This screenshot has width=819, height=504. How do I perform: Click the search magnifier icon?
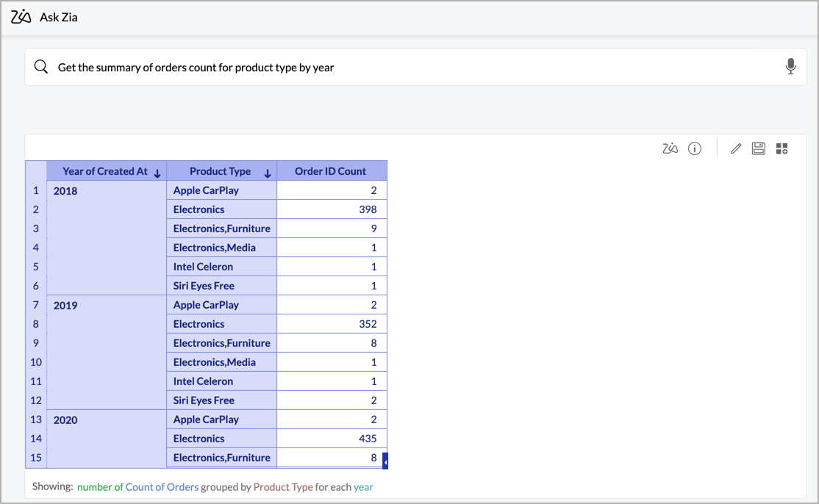tap(41, 67)
